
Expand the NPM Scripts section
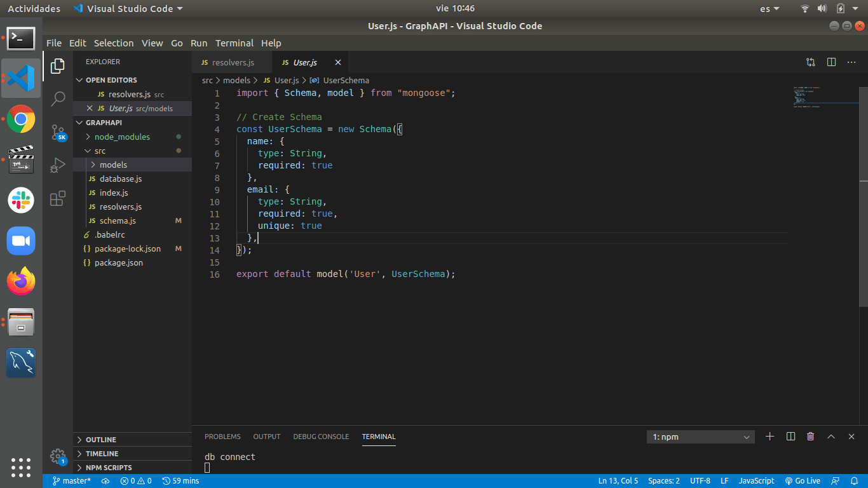click(133, 468)
